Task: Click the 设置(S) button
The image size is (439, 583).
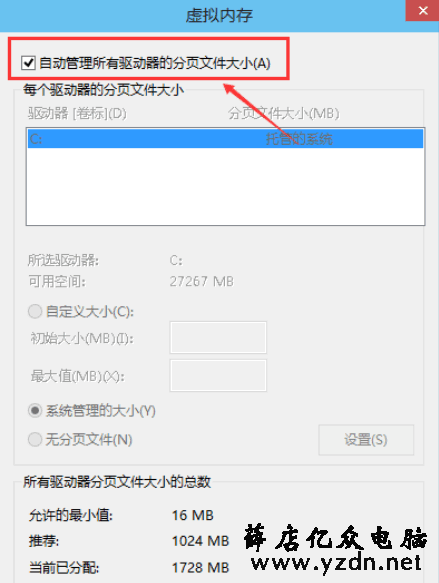Action: (366, 440)
